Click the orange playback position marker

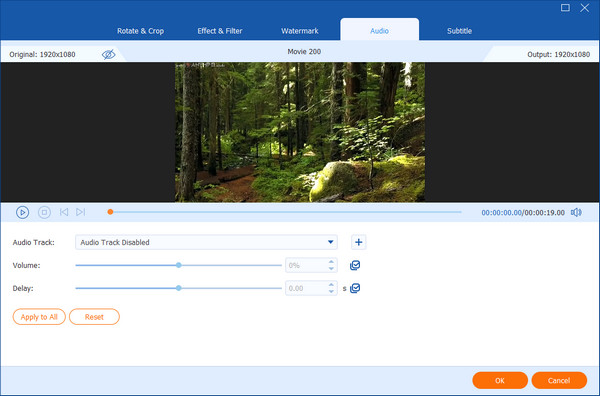pos(110,212)
